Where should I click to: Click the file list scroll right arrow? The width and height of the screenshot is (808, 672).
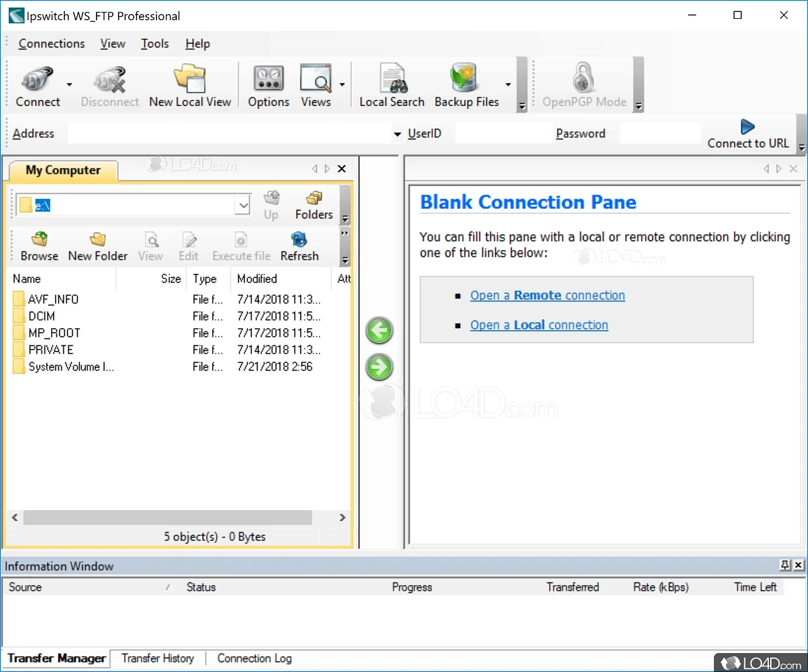pyautogui.click(x=342, y=517)
